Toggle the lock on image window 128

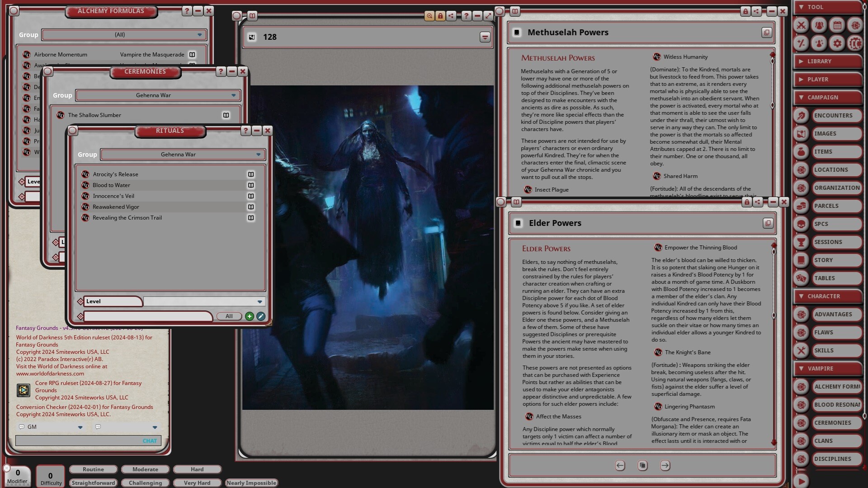440,16
